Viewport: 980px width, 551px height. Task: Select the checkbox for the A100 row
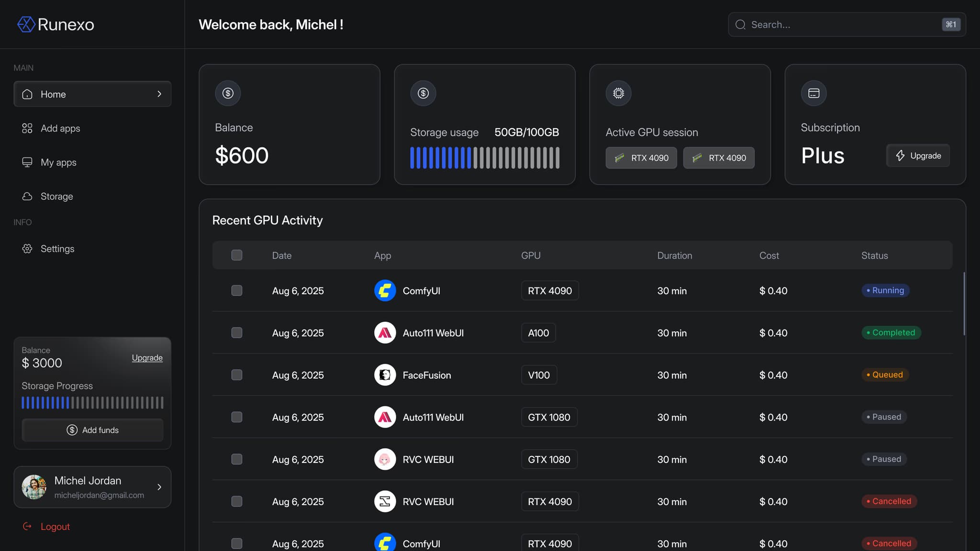[236, 333]
